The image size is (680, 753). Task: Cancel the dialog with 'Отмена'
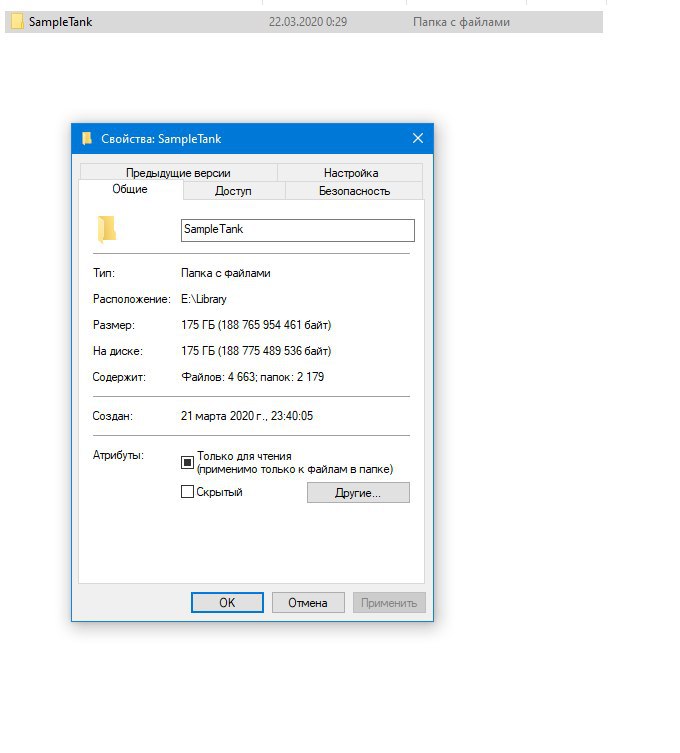308,603
